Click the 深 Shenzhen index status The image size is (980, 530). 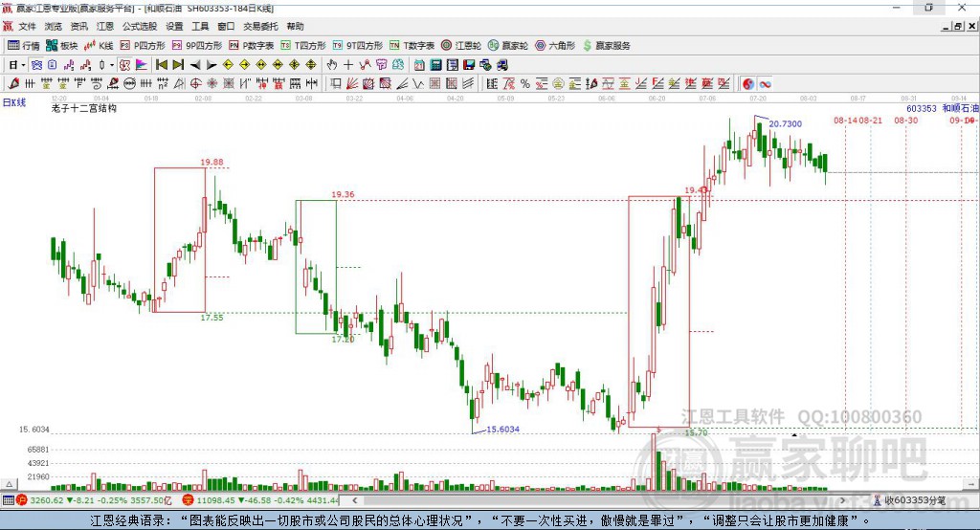click(x=188, y=500)
